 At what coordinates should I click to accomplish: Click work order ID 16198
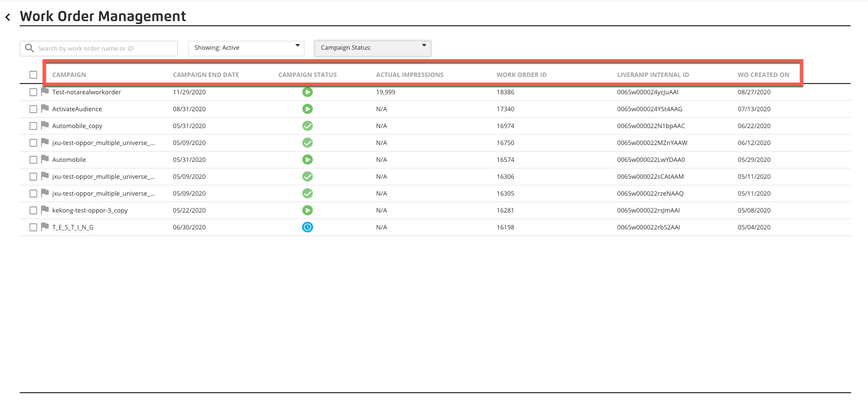coord(505,227)
